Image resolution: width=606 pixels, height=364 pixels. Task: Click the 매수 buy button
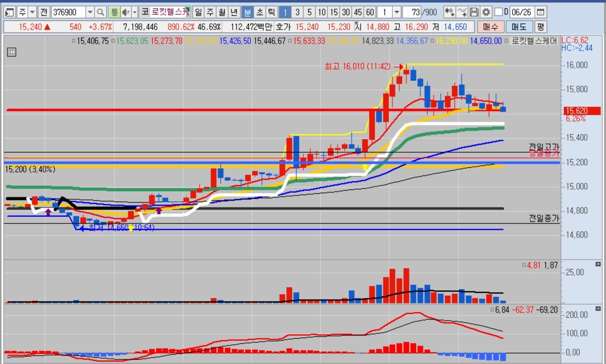[x=491, y=27]
